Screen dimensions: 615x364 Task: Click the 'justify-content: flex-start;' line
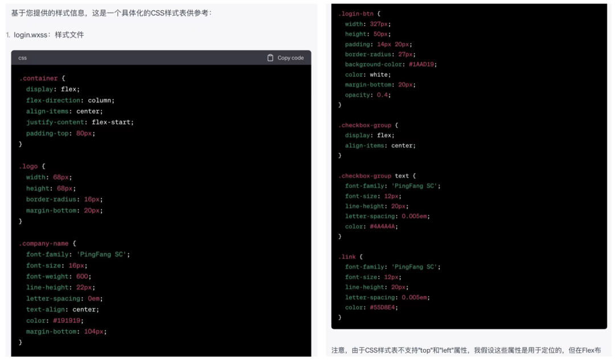[80, 122]
